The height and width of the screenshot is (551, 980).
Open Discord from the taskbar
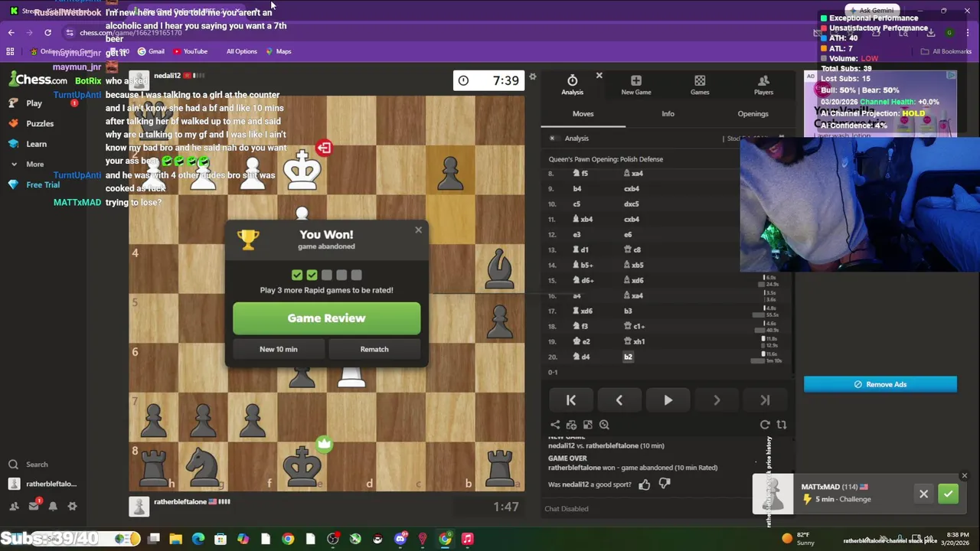point(400,539)
